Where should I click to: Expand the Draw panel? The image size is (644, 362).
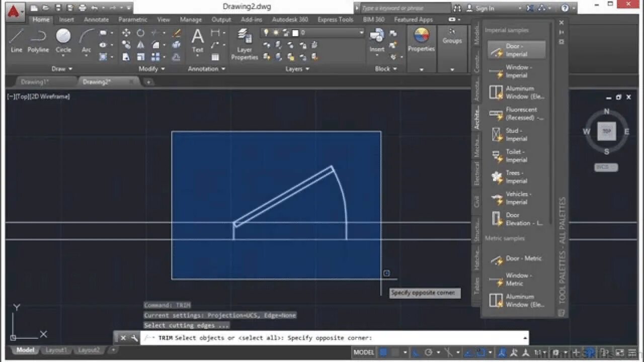tap(62, 69)
